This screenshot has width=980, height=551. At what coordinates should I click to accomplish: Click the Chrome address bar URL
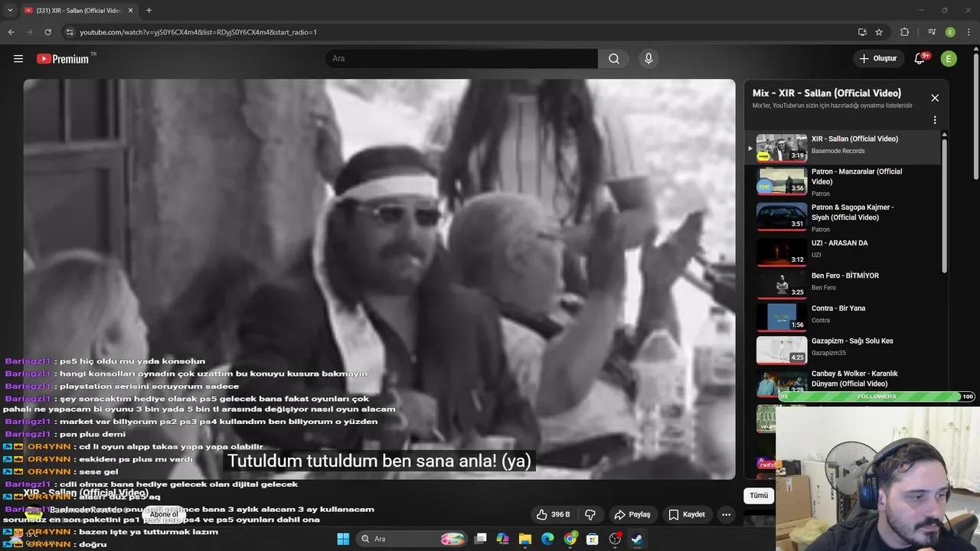point(198,32)
